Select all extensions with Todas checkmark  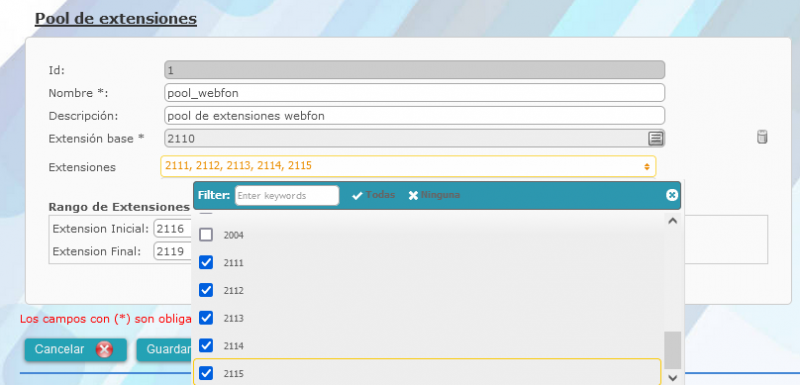pos(373,195)
